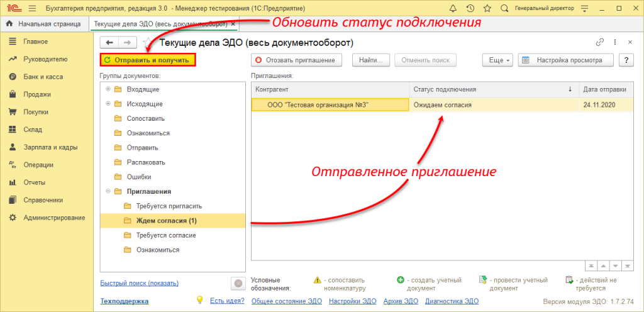
Task: Switch to Начальная страница tab
Action: tap(44, 24)
